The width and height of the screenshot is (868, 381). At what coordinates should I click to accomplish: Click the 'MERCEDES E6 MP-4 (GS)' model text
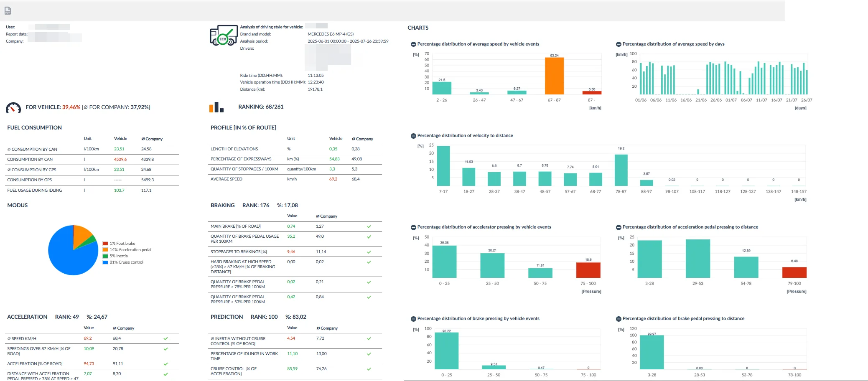331,34
